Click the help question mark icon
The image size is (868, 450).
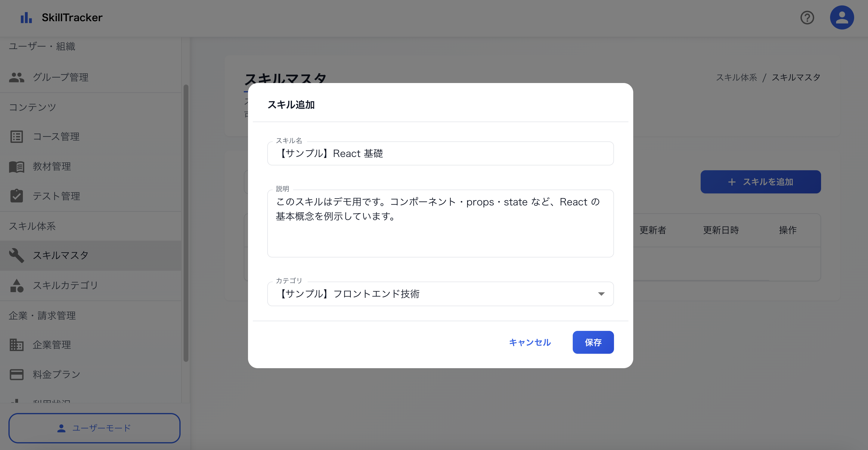coord(807,17)
